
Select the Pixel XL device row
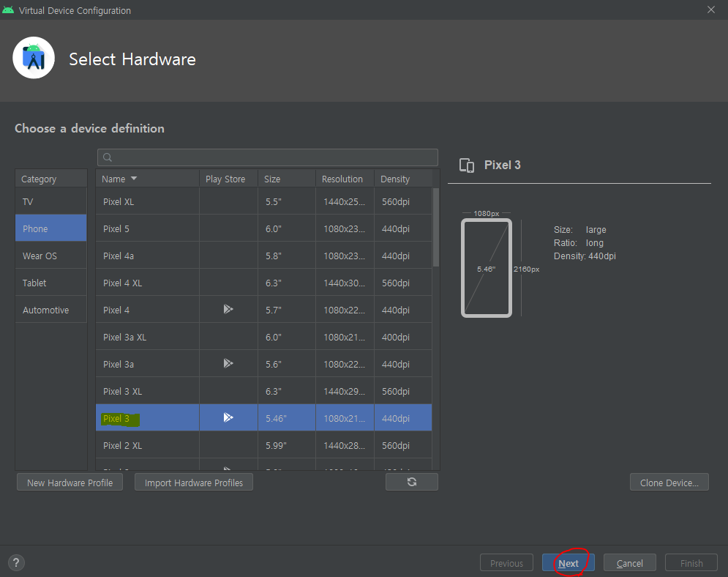[x=263, y=201]
